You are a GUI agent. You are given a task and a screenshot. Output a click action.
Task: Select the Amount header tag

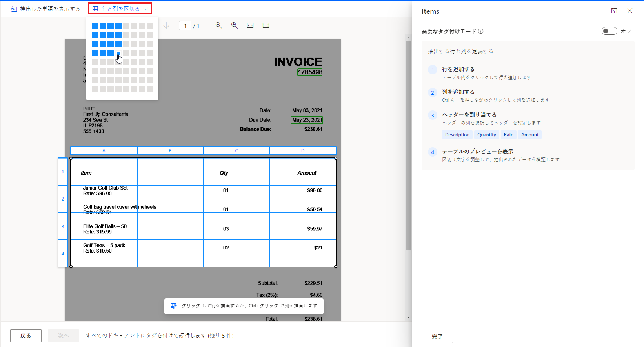click(x=530, y=135)
